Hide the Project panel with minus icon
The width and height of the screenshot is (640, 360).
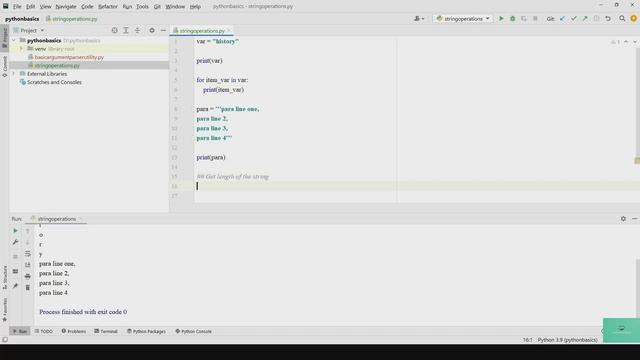point(163,31)
